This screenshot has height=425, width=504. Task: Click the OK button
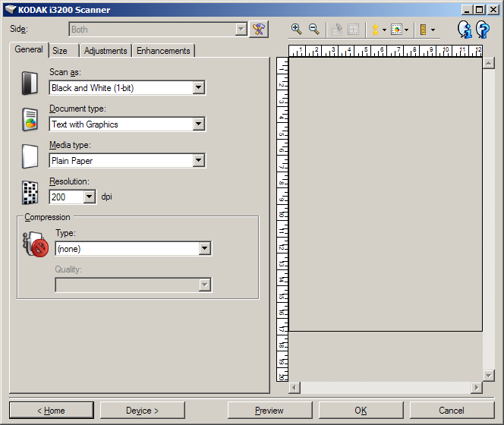pyautogui.click(x=361, y=411)
